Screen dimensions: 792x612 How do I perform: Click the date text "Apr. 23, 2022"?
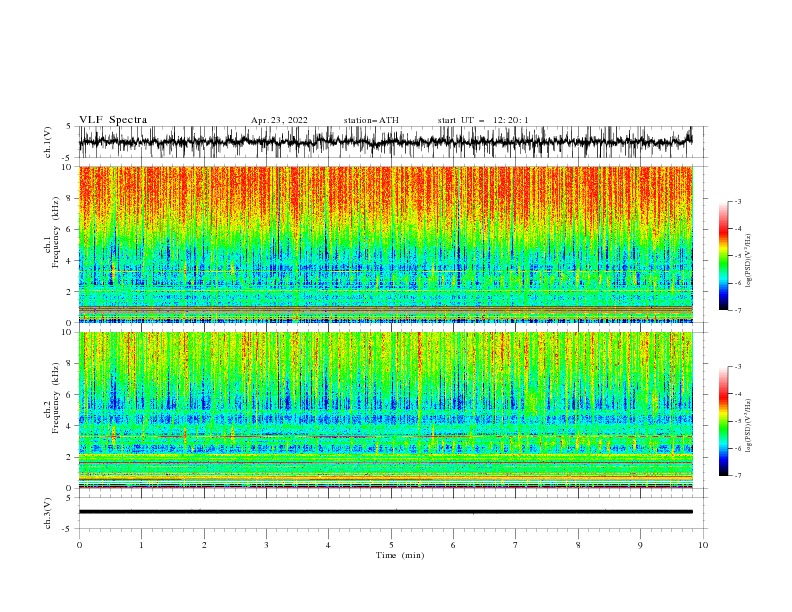pyautogui.click(x=279, y=120)
